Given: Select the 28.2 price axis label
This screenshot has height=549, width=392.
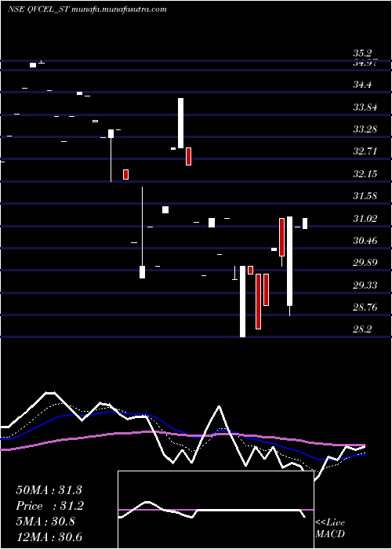Looking at the screenshot, I should [x=362, y=329].
